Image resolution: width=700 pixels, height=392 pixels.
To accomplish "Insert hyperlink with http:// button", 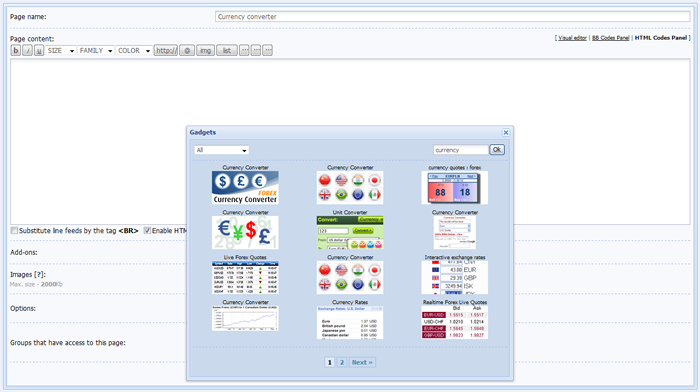I will (166, 50).
